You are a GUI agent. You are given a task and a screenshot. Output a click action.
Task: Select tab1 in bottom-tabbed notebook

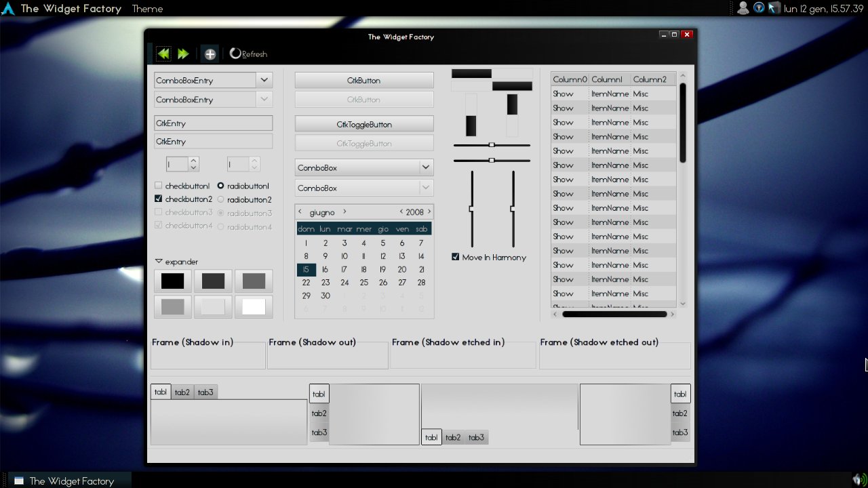tap(431, 437)
